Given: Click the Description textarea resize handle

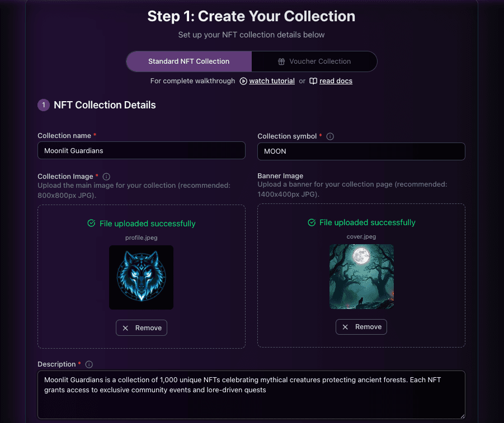Looking at the screenshot, I should click(x=462, y=416).
